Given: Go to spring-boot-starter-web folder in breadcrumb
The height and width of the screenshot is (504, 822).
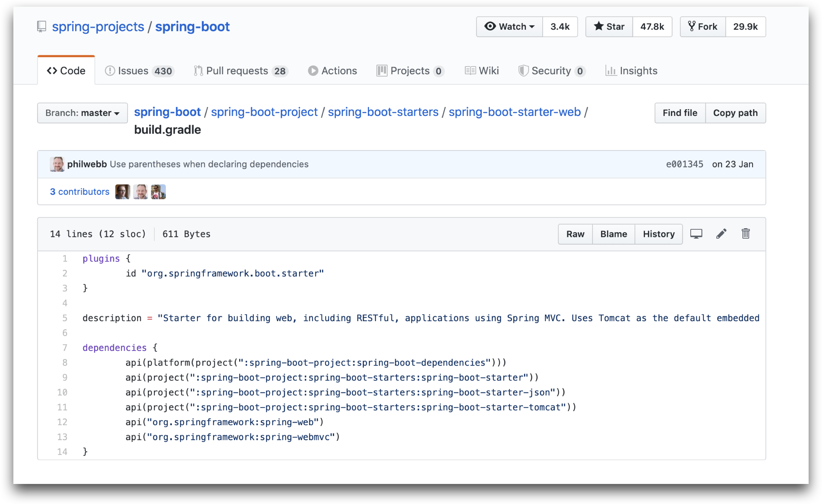Looking at the screenshot, I should coord(515,112).
